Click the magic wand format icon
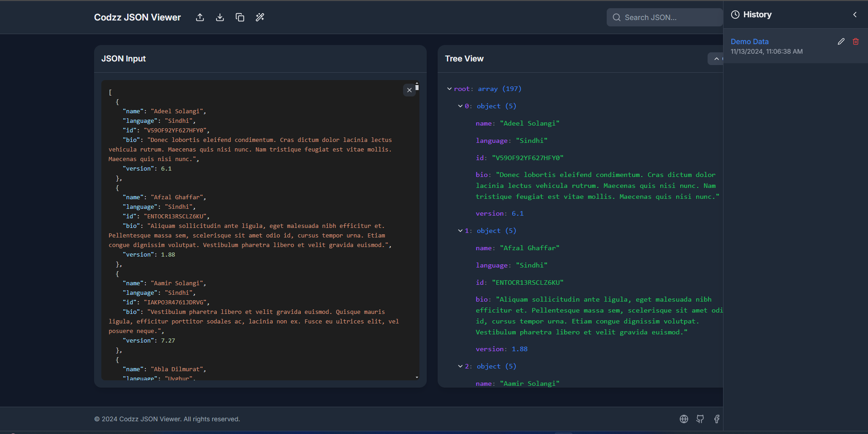Screen dimensions: 868x434 click(260, 17)
